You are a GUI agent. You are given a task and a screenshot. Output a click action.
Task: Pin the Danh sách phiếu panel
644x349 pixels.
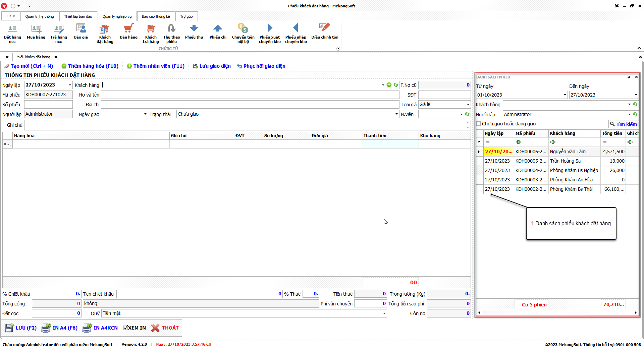click(629, 77)
